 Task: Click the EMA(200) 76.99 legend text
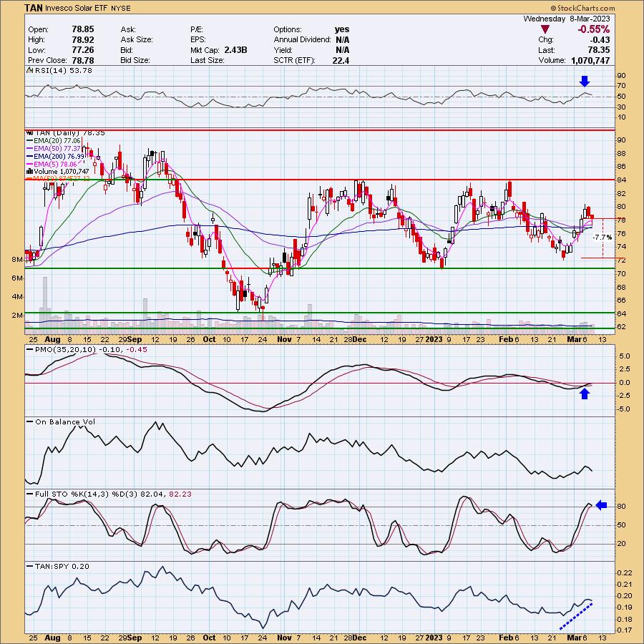click(59, 157)
